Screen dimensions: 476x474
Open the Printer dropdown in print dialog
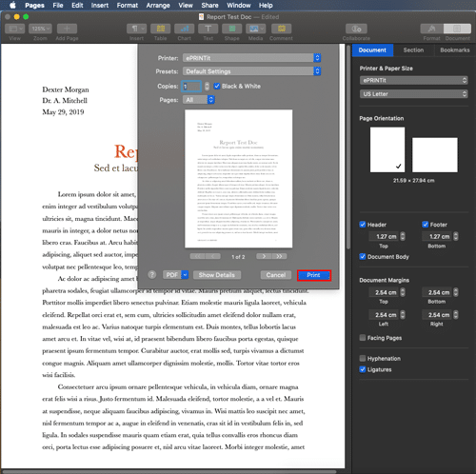pos(251,58)
